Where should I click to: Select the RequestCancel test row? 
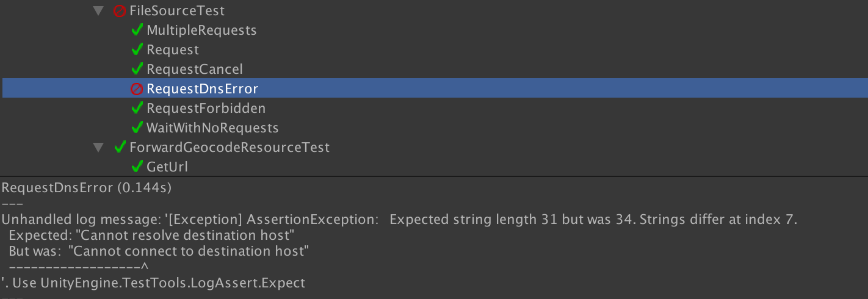point(194,69)
